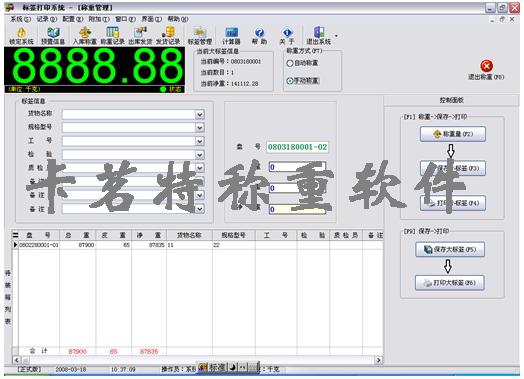Click the 皮重 column header

point(114,235)
